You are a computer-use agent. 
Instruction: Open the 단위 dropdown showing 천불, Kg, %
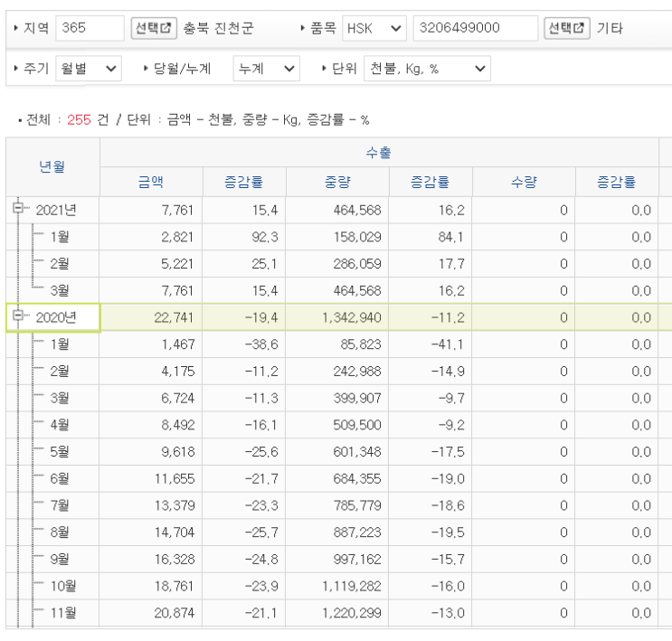pyautogui.click(x=427, y=69)
